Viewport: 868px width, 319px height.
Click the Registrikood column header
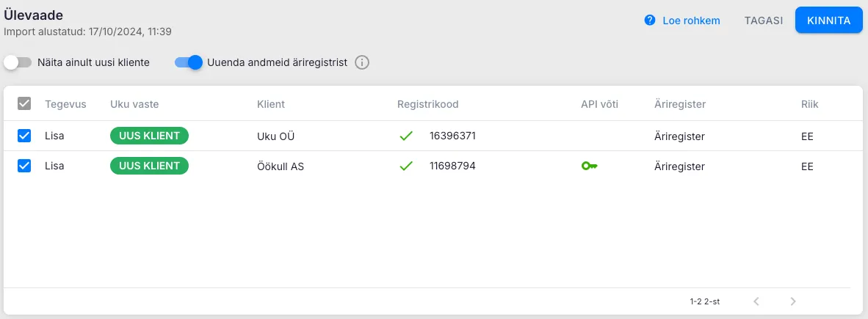[x=428, y=104]
